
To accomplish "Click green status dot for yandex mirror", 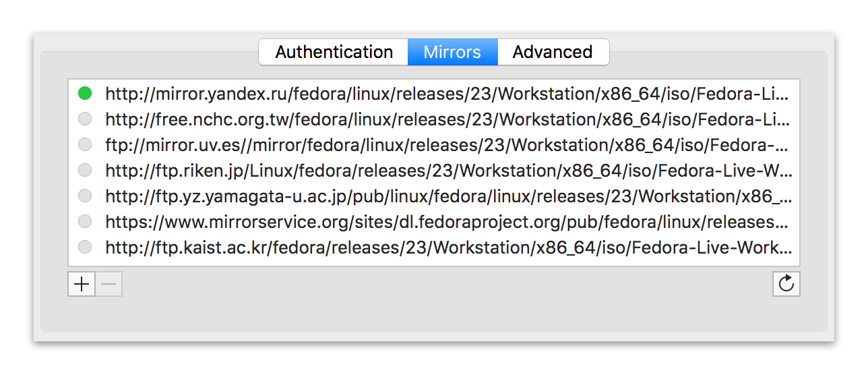I will pyautogui.click(x=85, y=94).
